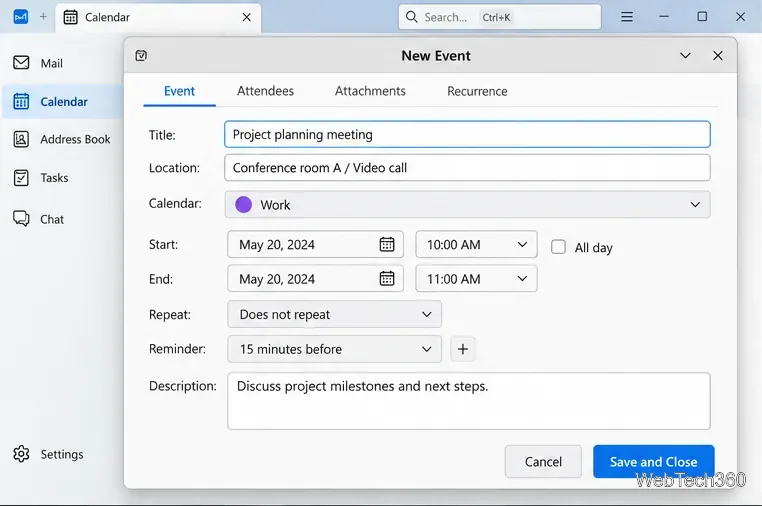This screenshot has height=506, width=762.
Task: Close the Calendar tab
Action: coord(247,17)
